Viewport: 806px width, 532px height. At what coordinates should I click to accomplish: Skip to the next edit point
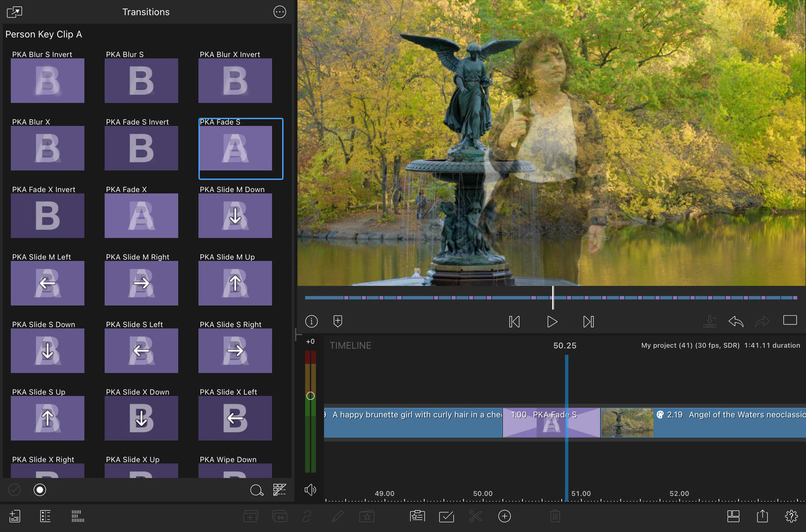588,322
